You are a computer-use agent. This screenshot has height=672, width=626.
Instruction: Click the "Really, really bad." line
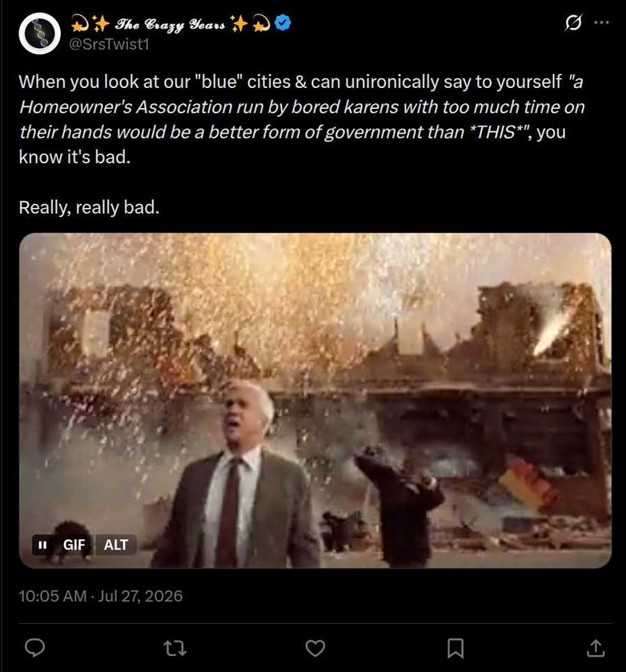tap(89, 207)
